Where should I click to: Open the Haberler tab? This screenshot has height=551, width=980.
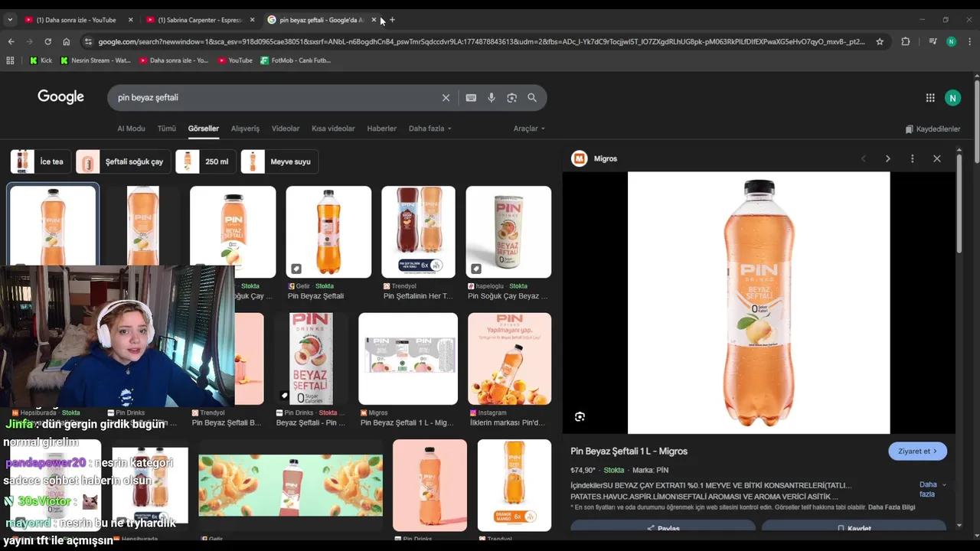tap(381, 129)
